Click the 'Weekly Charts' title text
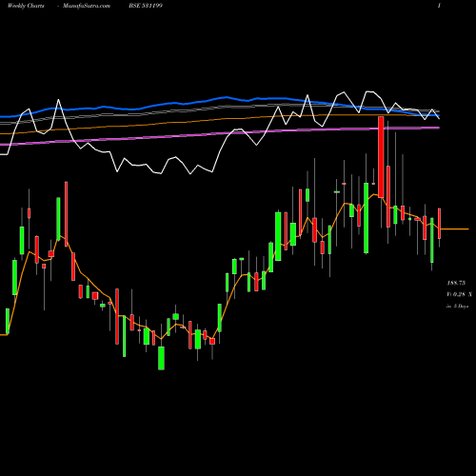476x476 pixels. (26, 6)
